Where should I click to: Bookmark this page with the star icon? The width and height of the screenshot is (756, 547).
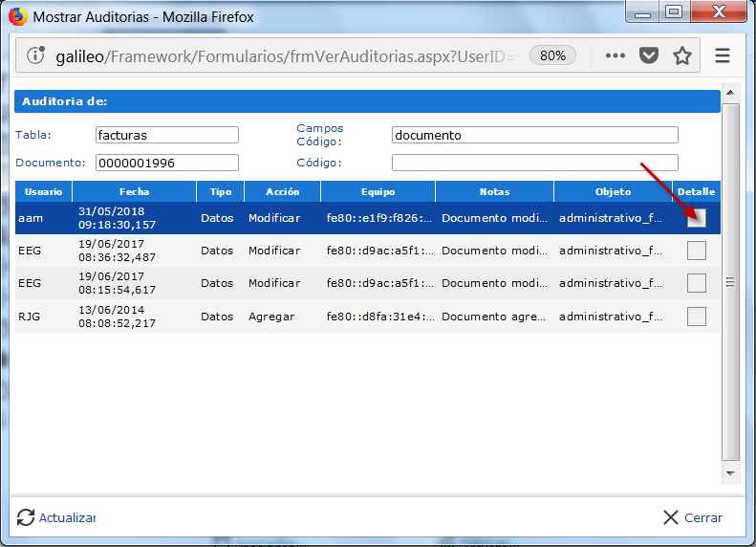(682, 56)
